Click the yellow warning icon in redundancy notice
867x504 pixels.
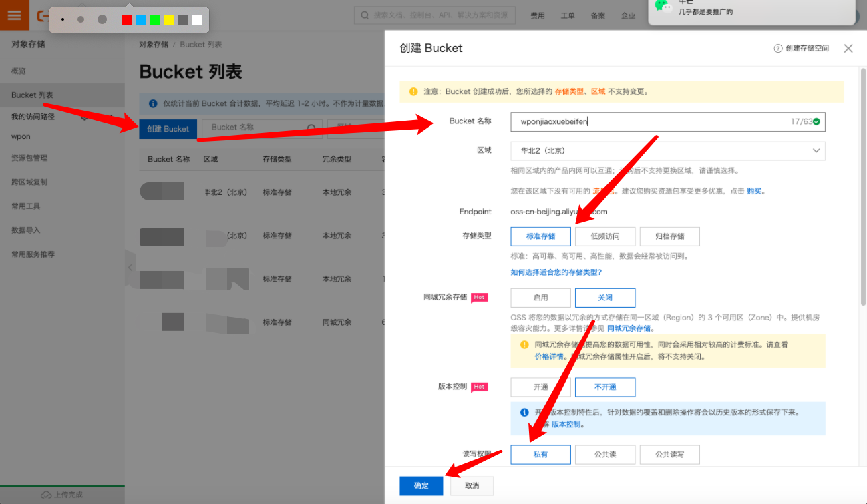click(524, 345)
